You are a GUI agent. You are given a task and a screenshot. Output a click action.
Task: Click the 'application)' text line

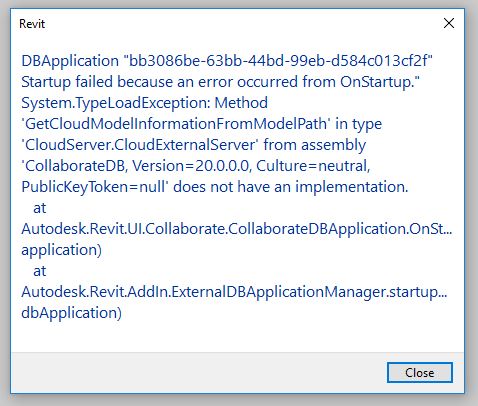61,250
